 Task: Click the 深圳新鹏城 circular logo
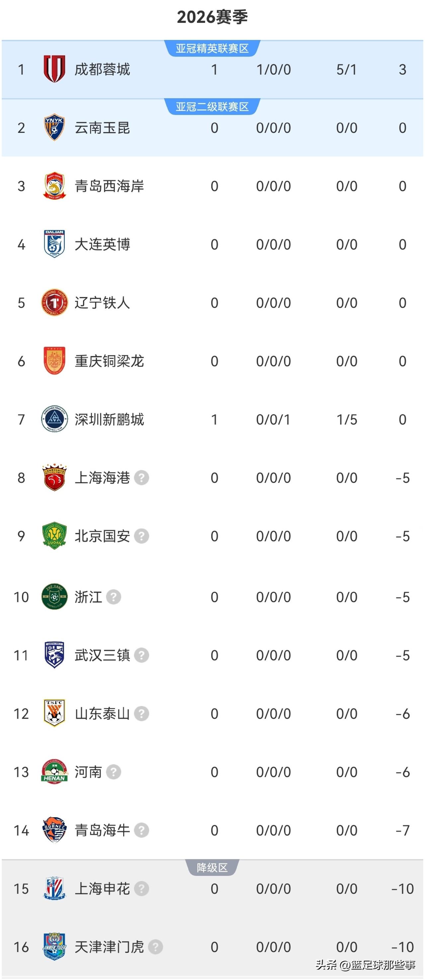click(54, 419)
